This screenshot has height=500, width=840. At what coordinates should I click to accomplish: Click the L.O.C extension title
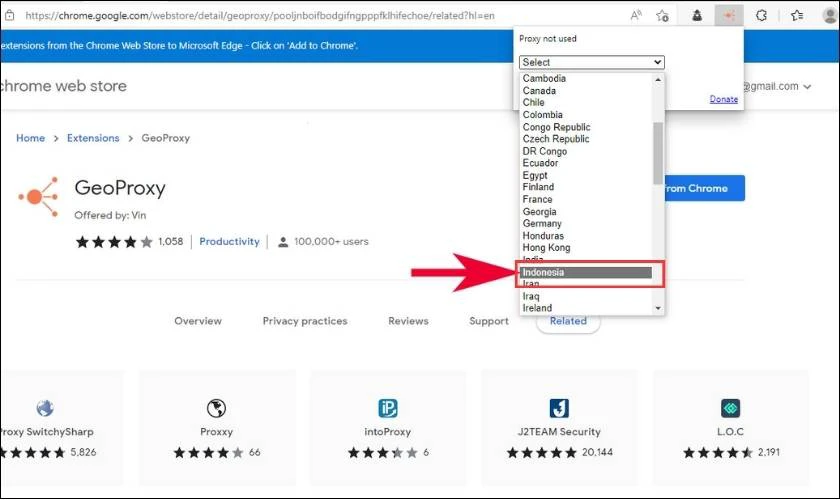click(730, 432)
